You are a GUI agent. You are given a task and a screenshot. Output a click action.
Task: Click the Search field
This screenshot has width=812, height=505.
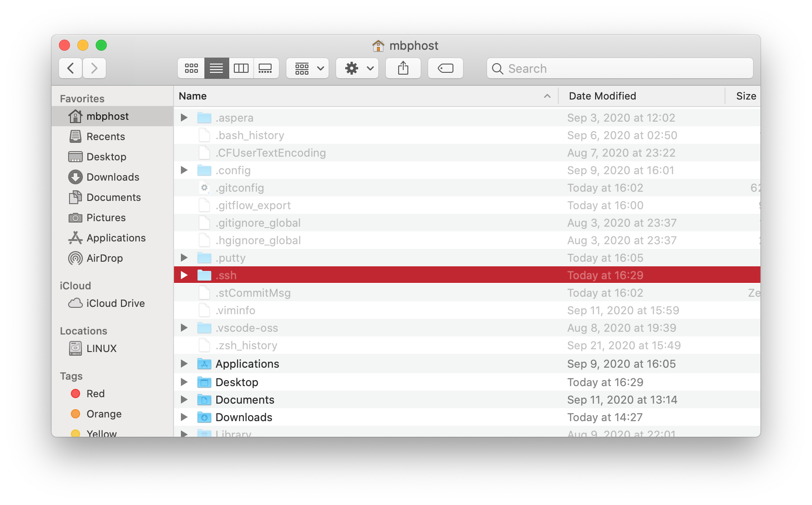click(x=620, y=69)
